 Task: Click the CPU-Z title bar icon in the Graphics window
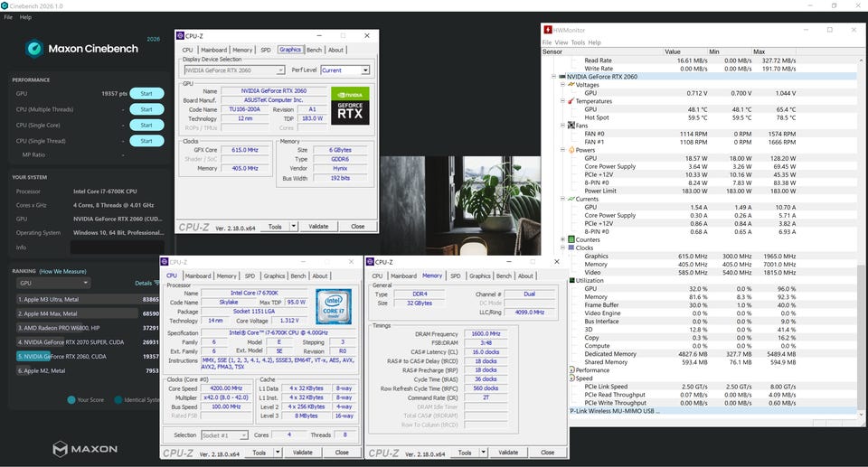180,35
